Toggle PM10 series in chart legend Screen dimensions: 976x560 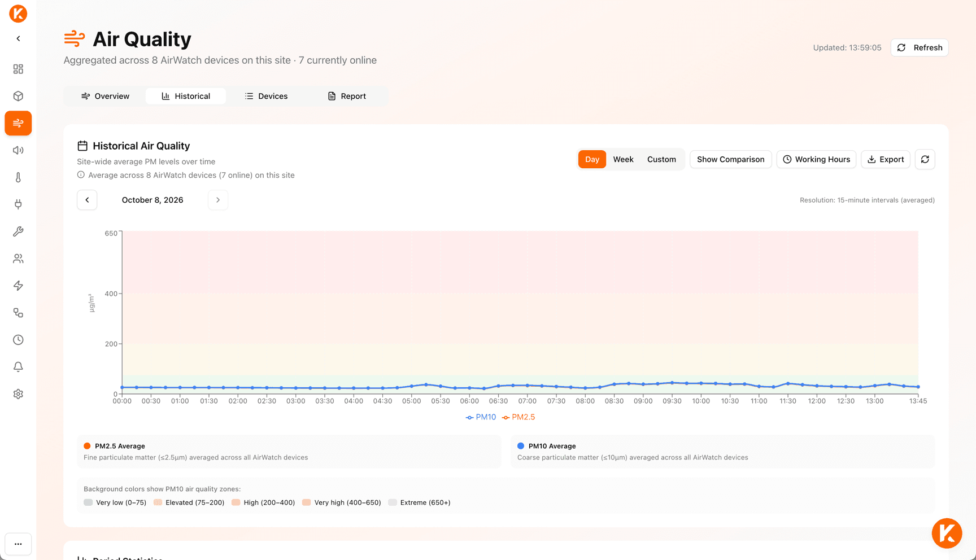coord(481,417)
